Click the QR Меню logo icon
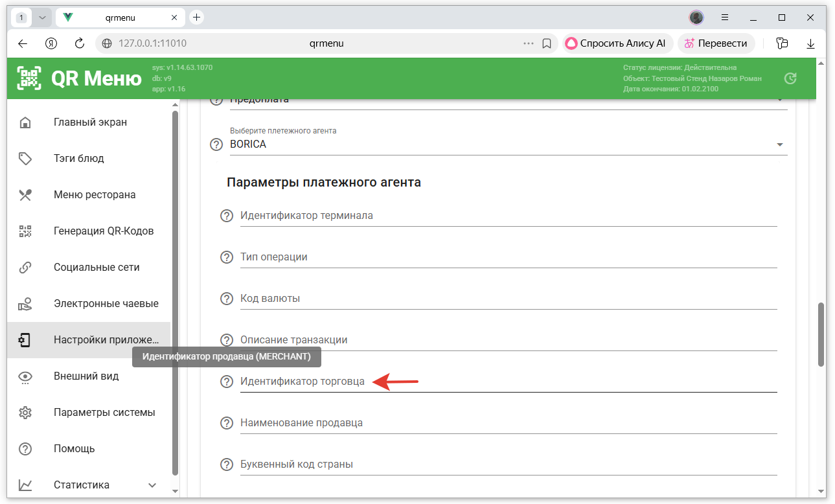The height and width of the screenshot is (504, 835). coord(29,78)
